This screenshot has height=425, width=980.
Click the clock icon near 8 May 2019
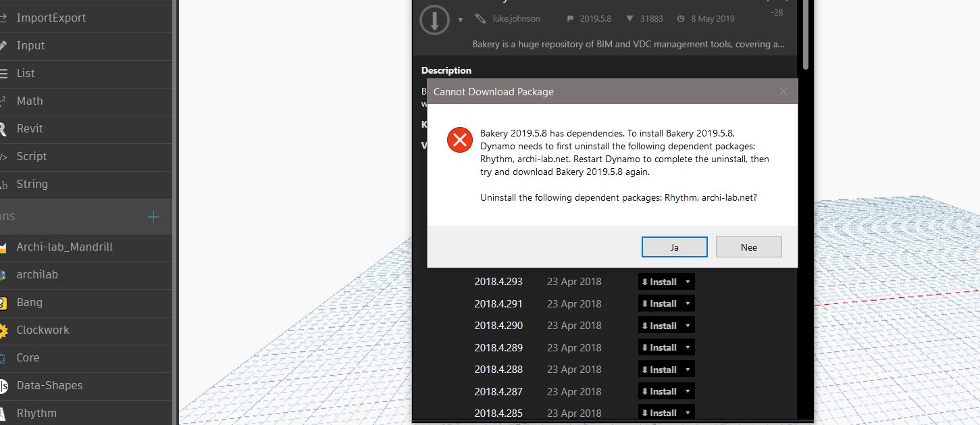point(680,19)
